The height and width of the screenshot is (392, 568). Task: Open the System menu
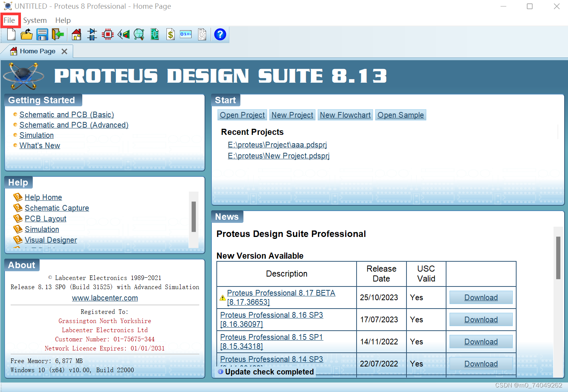35,20
